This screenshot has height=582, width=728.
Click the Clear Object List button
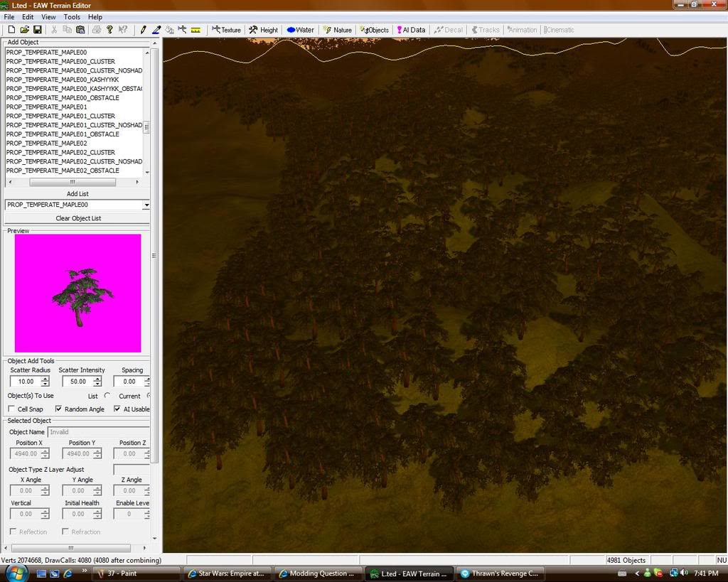click(77, 218)
